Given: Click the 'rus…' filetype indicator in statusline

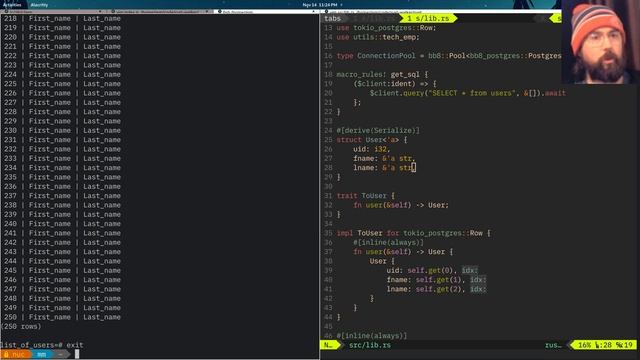Looking at the screenshot, I should pos(553,345).
